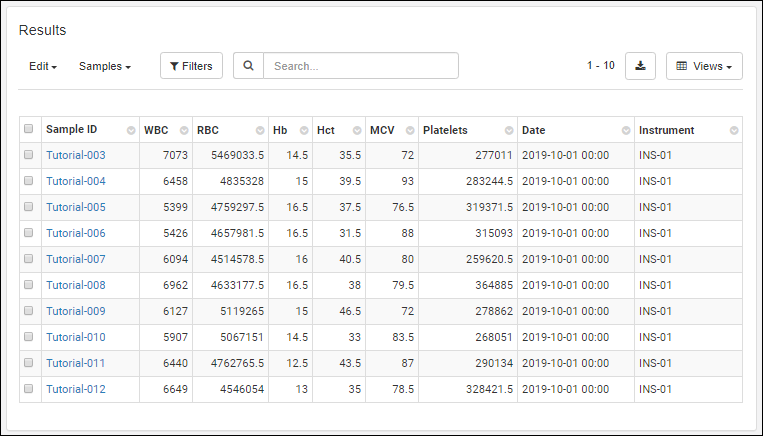Open the Platelets column header arrow icon
The image size is (763, 436).
pyautogui.click(x=508, y=131)
